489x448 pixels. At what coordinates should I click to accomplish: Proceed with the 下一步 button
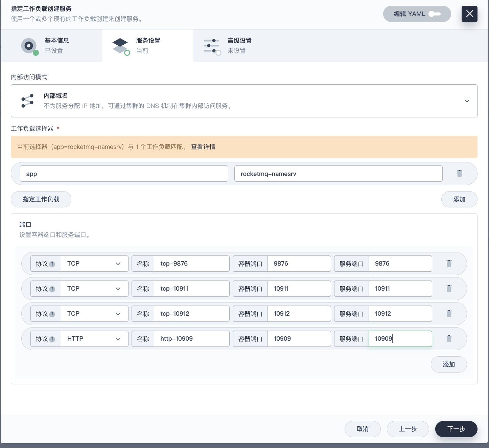pos(456,429)
